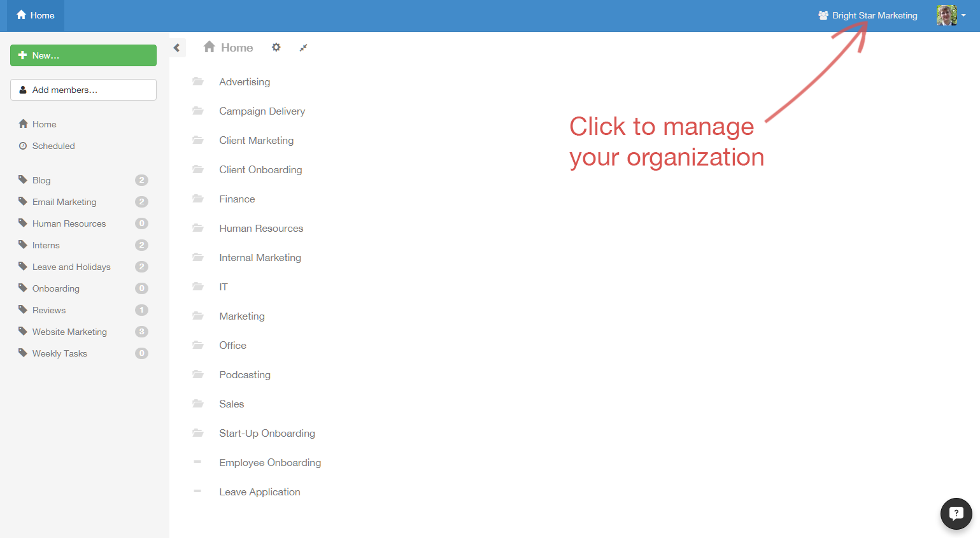This screenshot has width=980, height=538.
Task: Click the tag icon beside Blog
Action: [23, 180]
